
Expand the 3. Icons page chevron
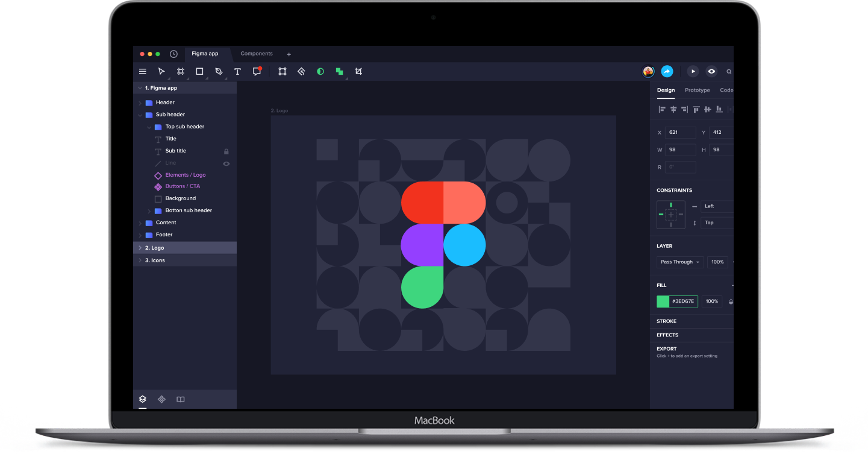click(x=140, y=260)
